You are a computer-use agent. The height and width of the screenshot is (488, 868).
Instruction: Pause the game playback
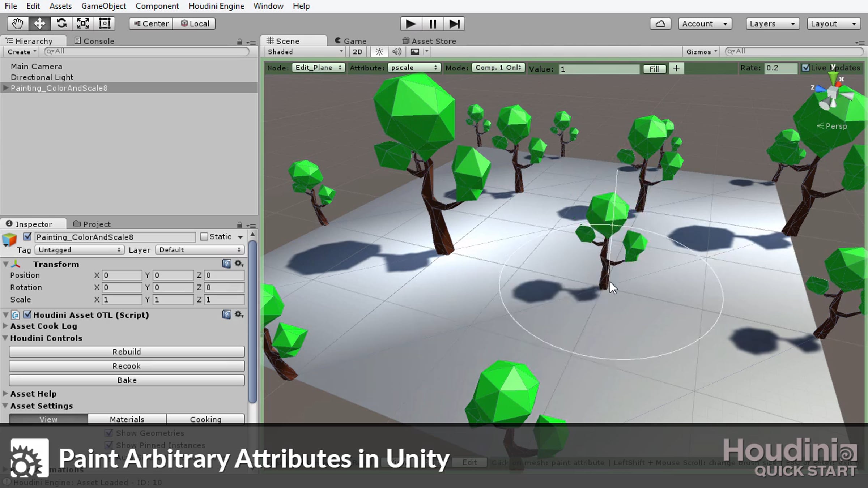(433, 24)
